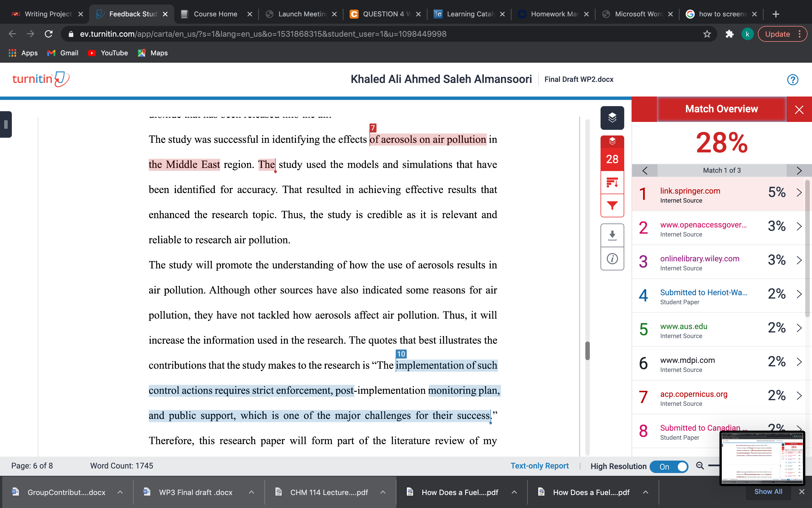Click the browser back arrow
Viewport: 812px width, 508px height.
point(12,34)
